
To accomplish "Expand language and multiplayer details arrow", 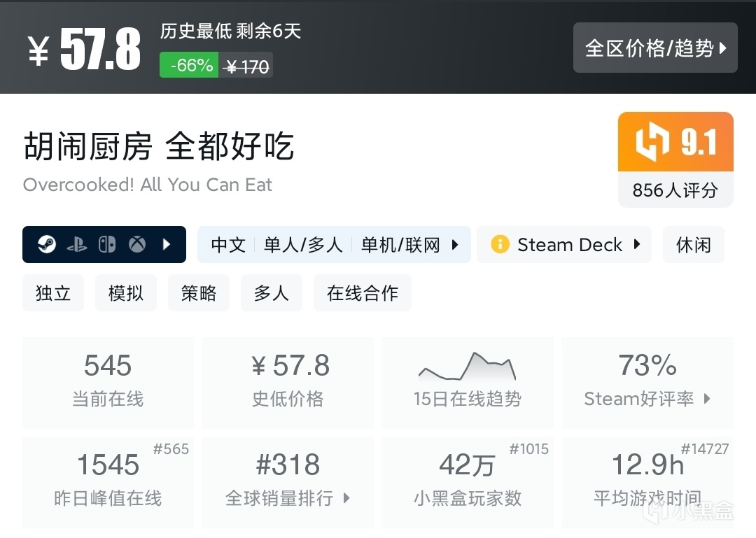I will point(455,245).
